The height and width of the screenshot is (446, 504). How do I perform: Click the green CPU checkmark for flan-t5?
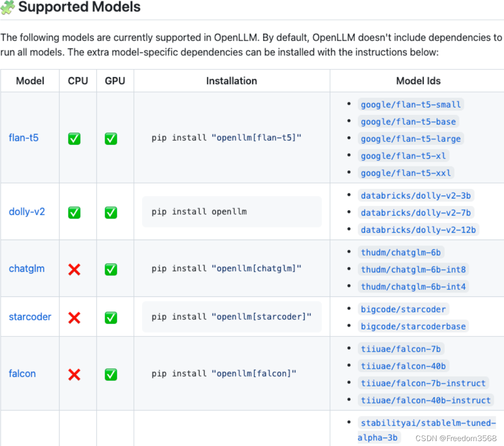point(74,138)
